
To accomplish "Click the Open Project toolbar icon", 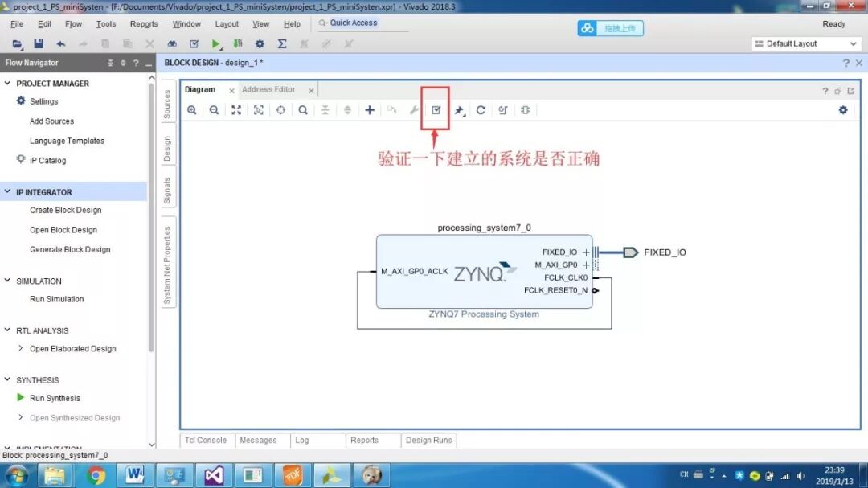I will pos(17,43).
